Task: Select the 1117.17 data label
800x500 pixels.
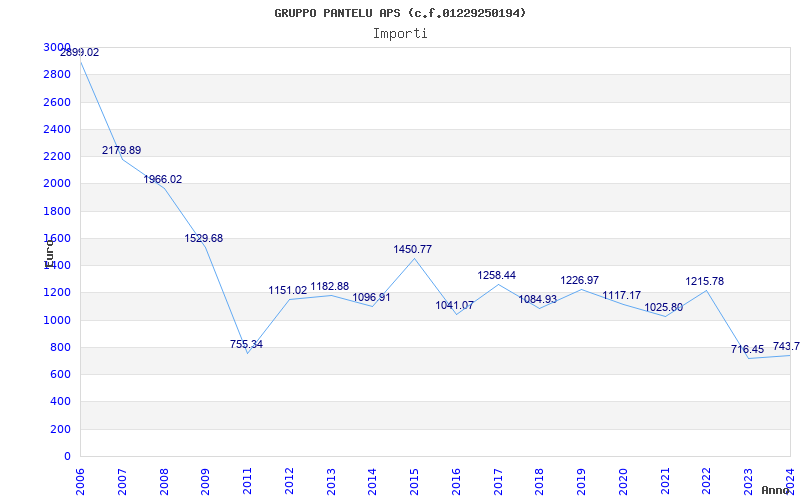Action: [621, 295]
